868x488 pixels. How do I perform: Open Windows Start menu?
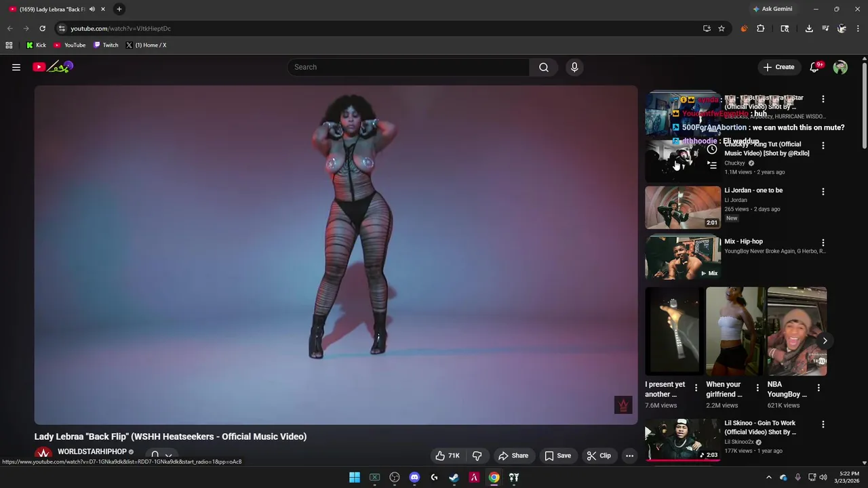(355, 477)
